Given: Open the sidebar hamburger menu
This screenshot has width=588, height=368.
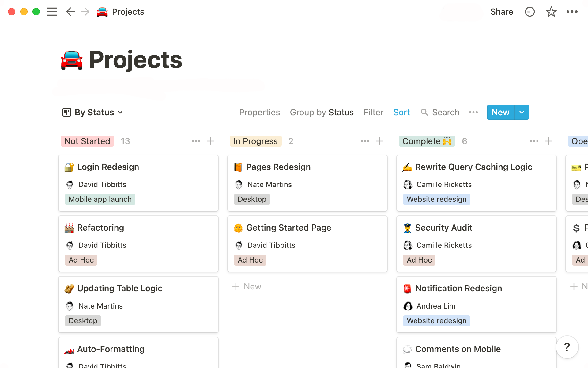Looking at the screenshot, I should [52, 12].
